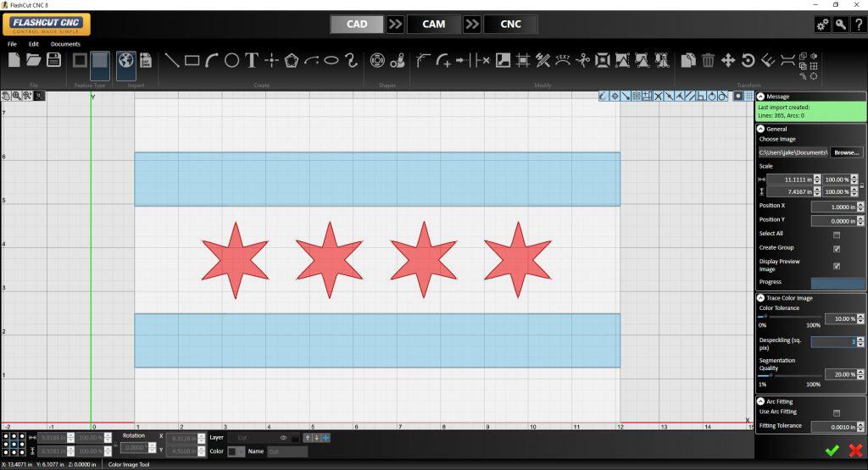868x470 pixels.
Task: Click the green checkmark to accept
Action: pos(831,451)
